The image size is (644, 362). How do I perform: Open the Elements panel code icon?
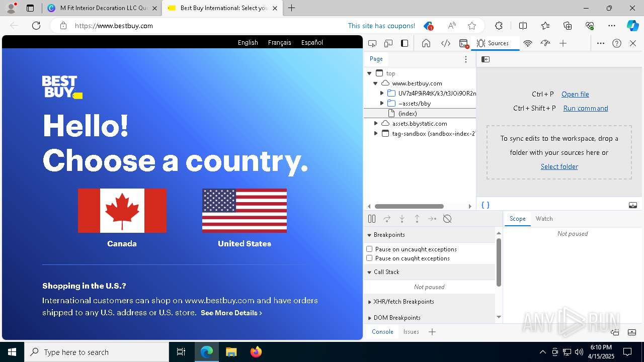point(446,43)
